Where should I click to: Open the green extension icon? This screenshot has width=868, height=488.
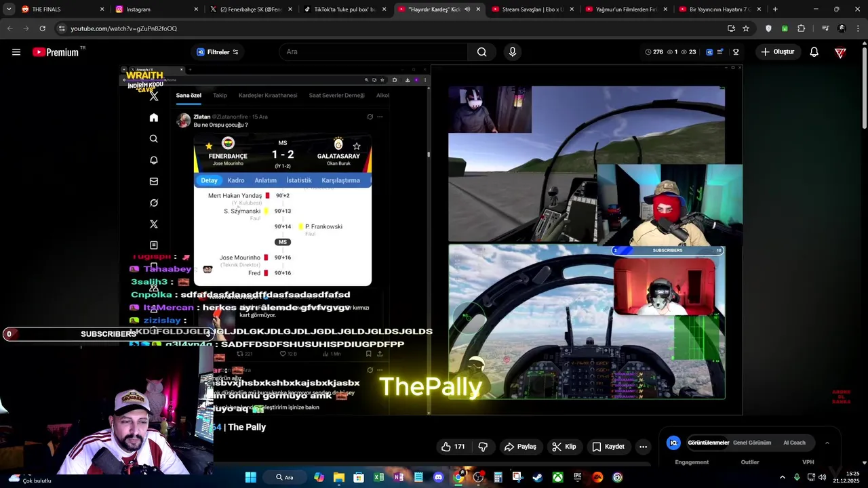(x=785, y=28)
